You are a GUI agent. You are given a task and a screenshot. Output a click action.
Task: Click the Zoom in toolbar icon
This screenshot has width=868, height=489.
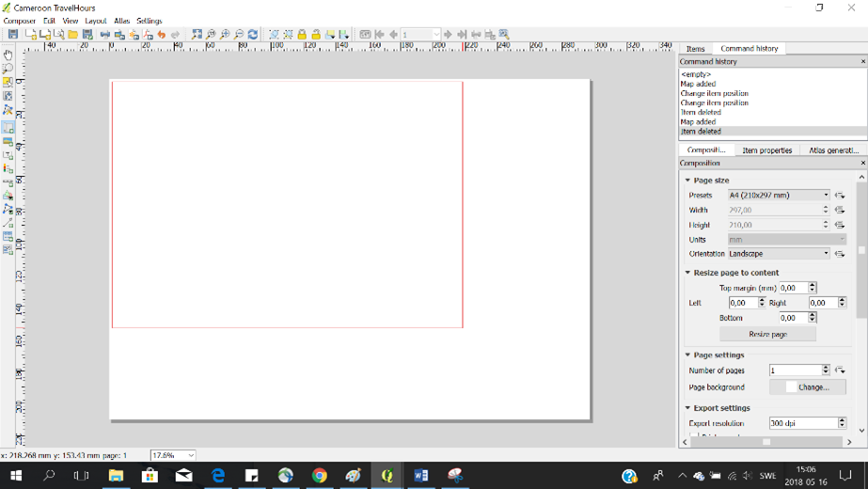(x=225, y=35)
